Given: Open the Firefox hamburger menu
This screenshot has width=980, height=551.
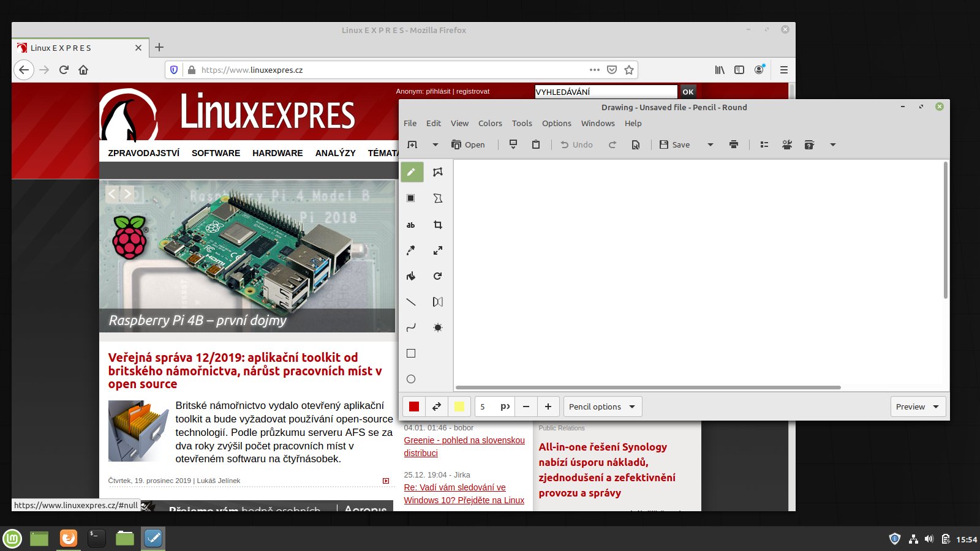Looking at the screenshot, I should [x=783, y=70].
